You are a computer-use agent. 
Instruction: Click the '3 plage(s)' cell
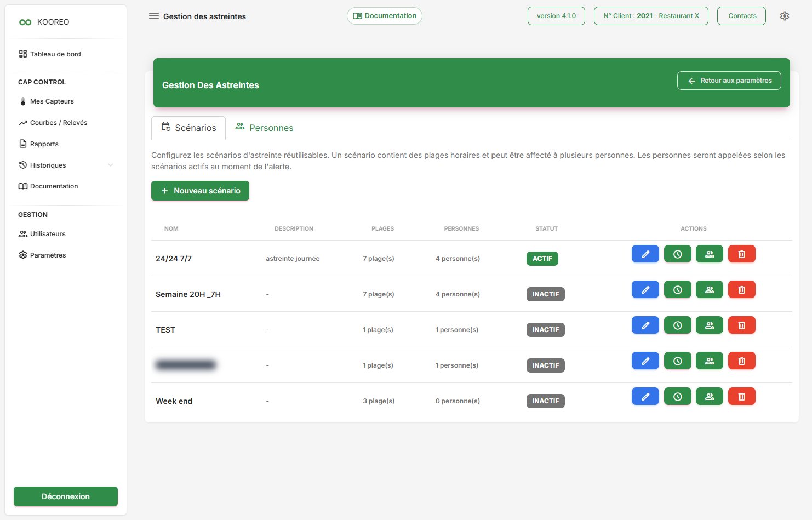(379, 401)
